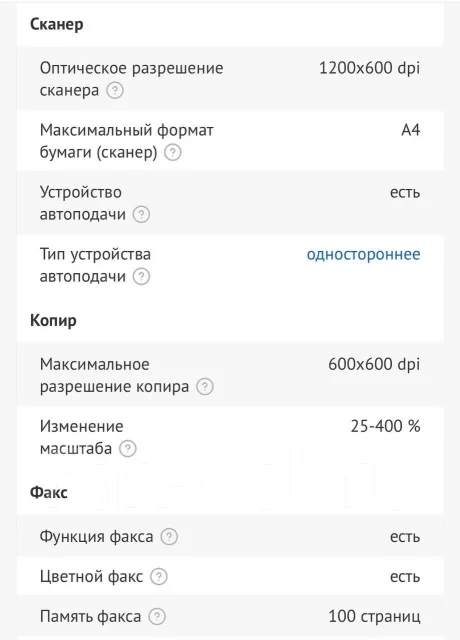
Task: Open the одностороннее link
Action: [x=363, y=254]
